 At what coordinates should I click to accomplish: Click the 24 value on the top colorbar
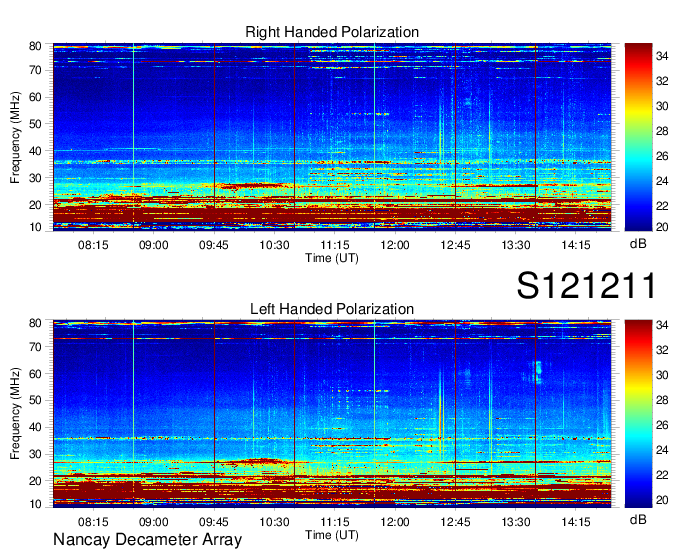(662, 181)
